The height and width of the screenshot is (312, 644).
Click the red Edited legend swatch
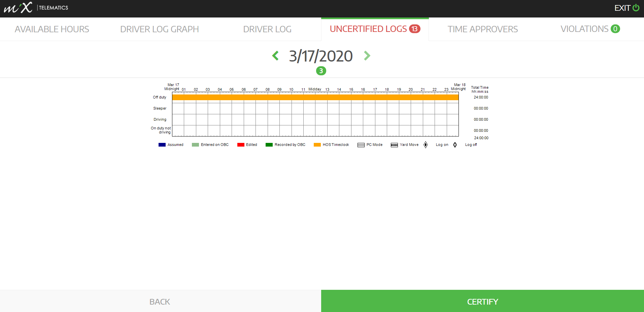point(241,145)
